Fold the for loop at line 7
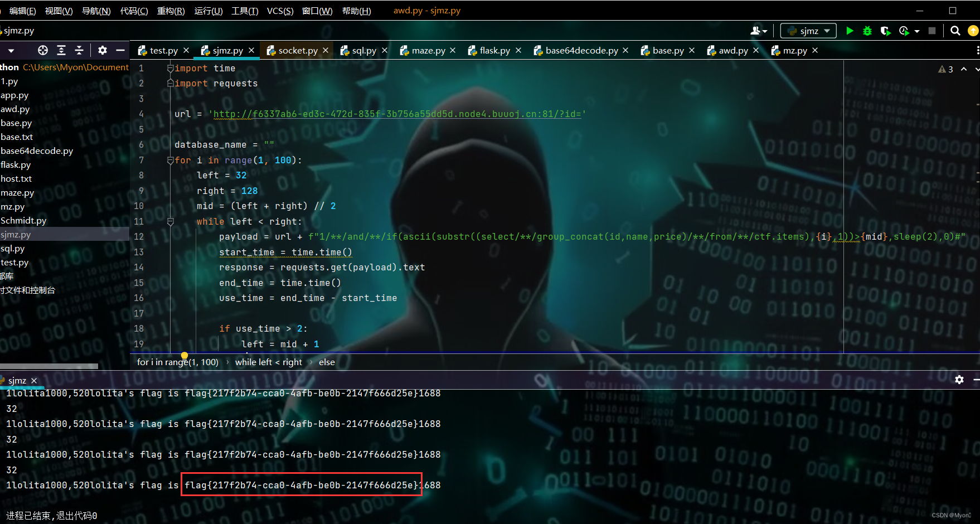The image size is (980, 524). click(x=170, y=160)
